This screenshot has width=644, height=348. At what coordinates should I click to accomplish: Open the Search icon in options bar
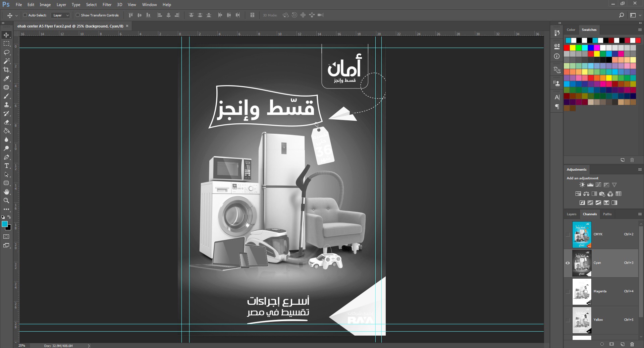(x=622, y=15)
